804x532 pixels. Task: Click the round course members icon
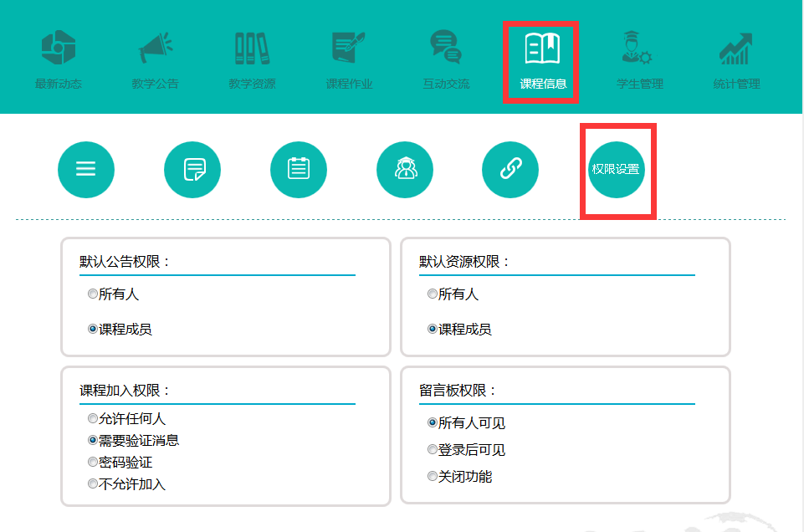coord(405,170)
